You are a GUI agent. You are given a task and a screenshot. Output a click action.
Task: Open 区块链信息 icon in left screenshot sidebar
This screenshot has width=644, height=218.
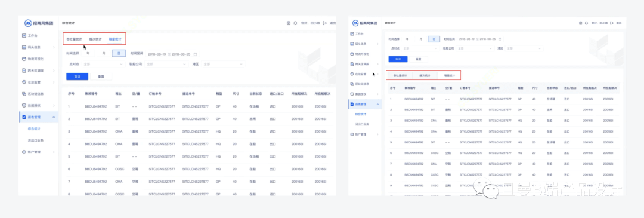[x=24, y=93]
